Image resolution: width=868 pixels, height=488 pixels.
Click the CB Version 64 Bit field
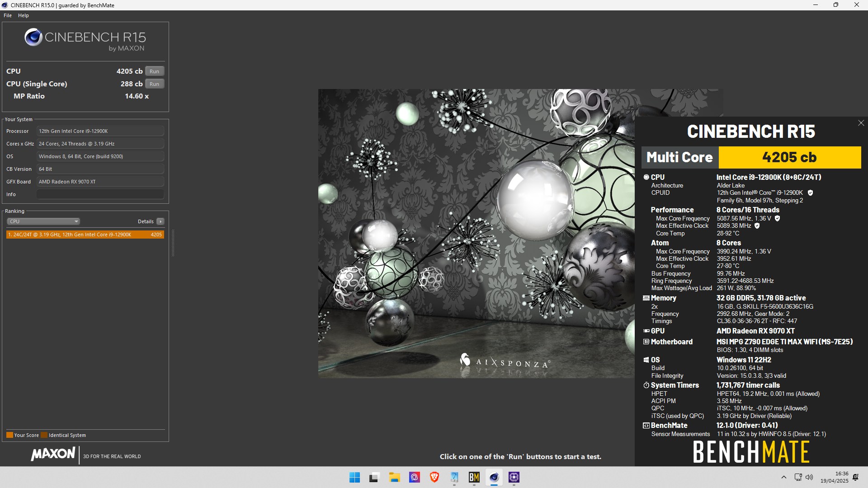pyautogui.click(x=100, y=169)
